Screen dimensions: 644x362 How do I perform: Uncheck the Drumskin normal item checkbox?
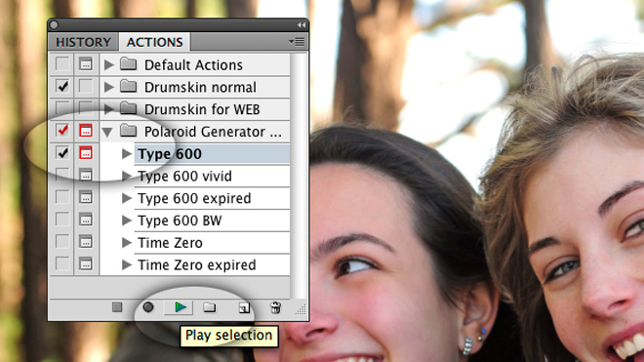click(x=62, y=86)
